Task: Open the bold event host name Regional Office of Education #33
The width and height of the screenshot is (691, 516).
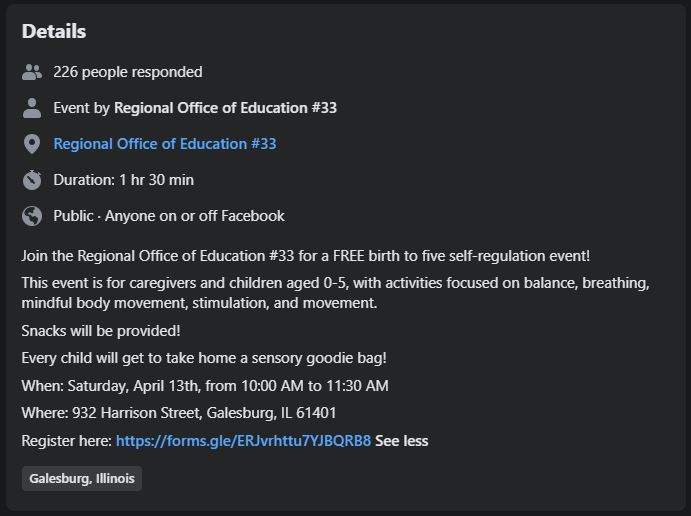Action: 225,108
